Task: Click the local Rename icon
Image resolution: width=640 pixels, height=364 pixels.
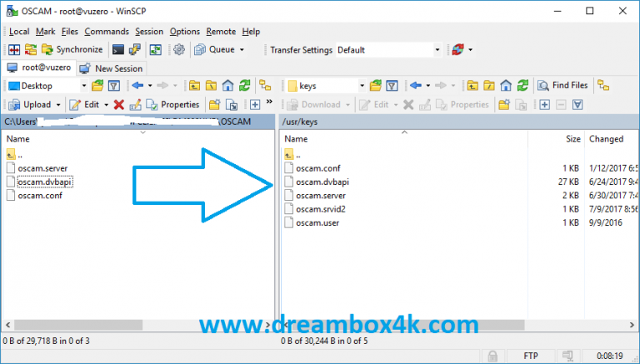Action: [135, 105]
